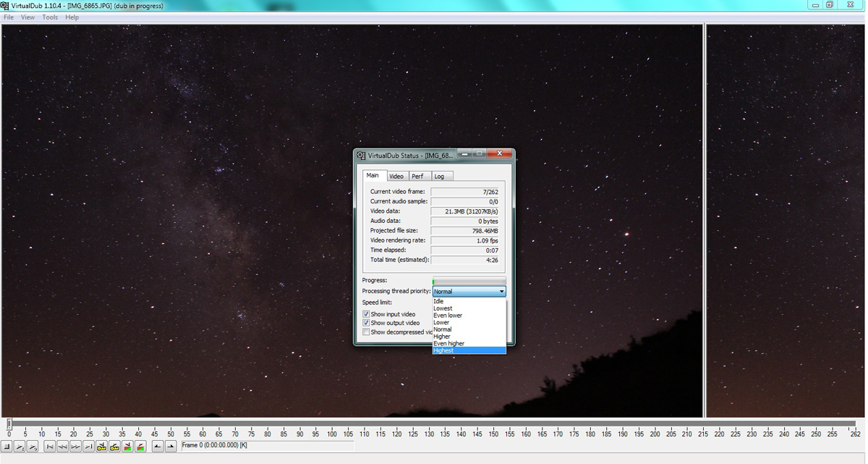This screenshot has height=464, width=868.
Task: Select Highest priority option
Action: click(469, 350)
